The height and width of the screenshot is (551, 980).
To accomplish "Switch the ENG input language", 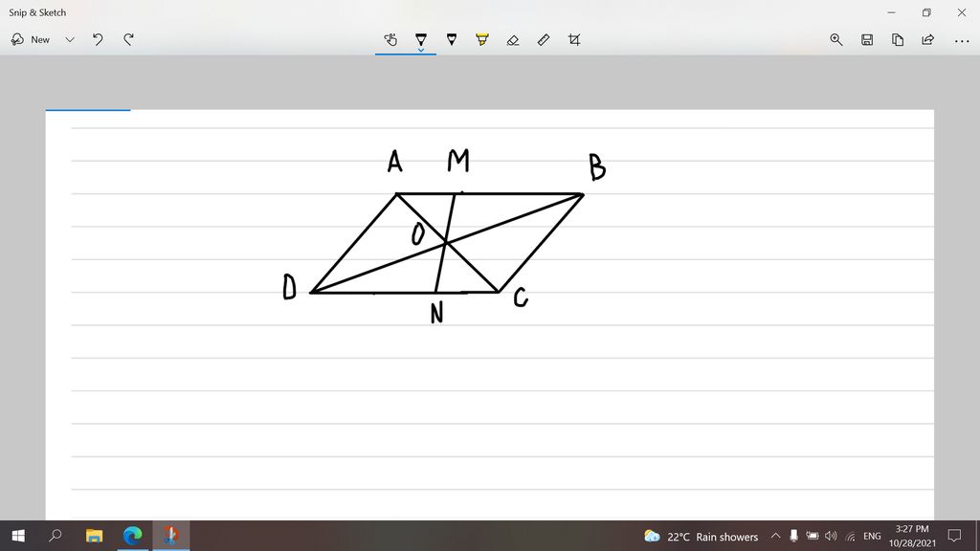I will [872, 536].
